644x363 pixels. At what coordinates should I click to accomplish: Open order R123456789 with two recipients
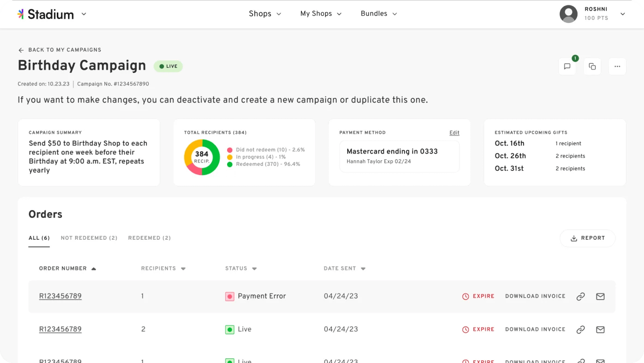pyautogui.click(x=60, y=329)
